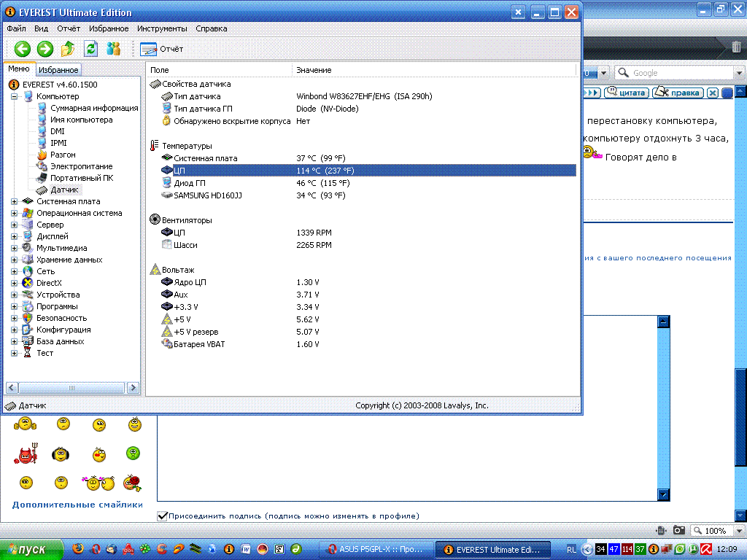Viewport: 747px width, 560px height.
Task: Switch to the Избранное tab in sidebar
Action: [58, 70]
